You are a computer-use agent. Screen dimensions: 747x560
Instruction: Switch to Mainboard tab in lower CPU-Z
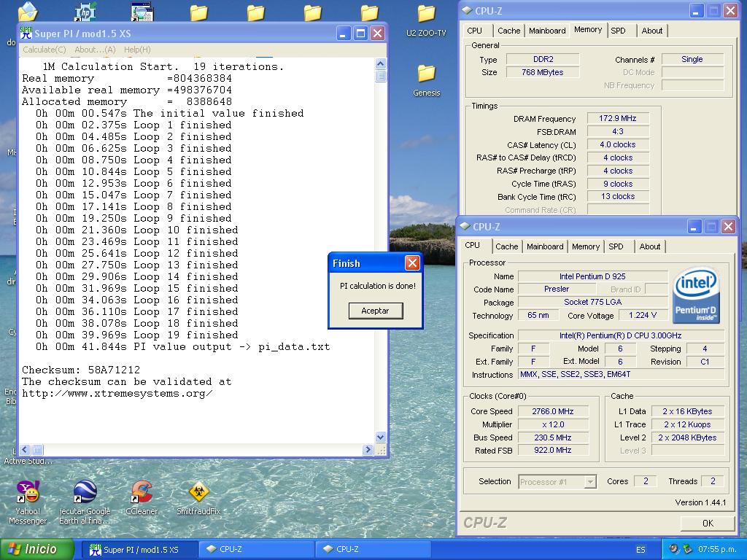coord(544,246)
